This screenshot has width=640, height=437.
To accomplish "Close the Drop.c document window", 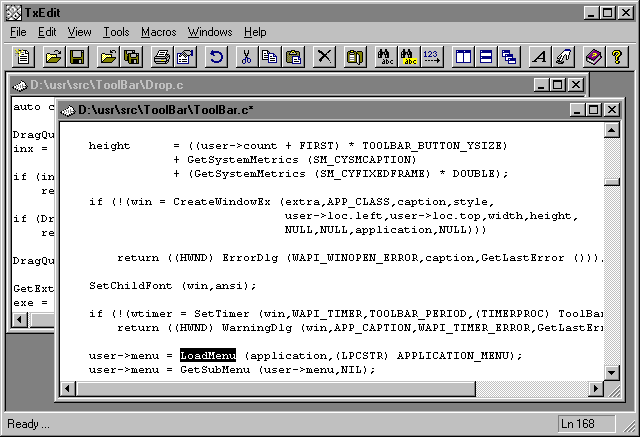I will click(576, 85).
